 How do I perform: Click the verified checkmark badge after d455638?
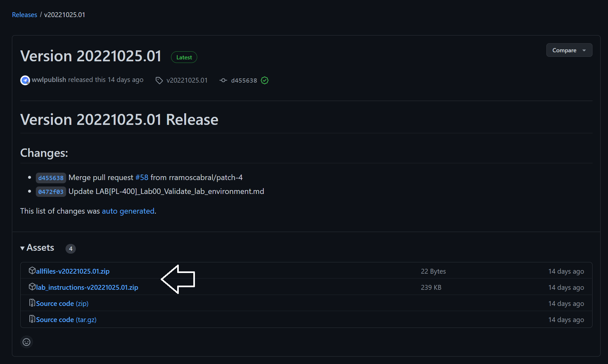pos(264,80)
